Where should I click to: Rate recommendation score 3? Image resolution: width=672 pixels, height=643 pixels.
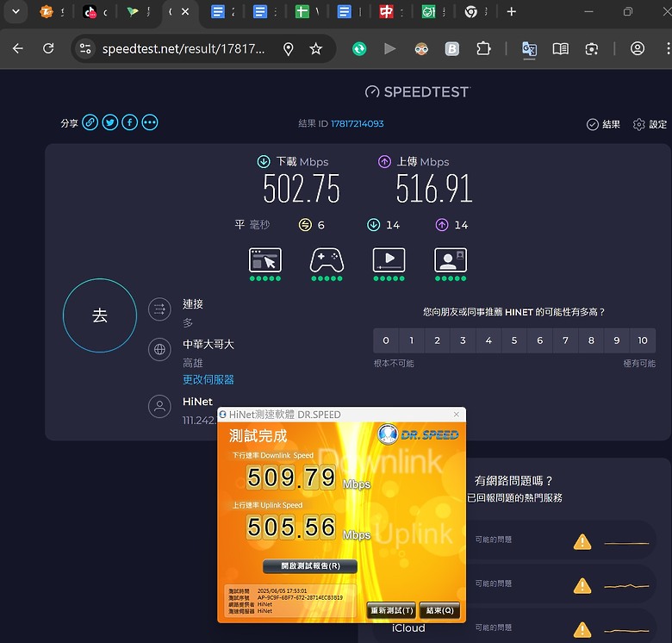click(x=463, y=340)
